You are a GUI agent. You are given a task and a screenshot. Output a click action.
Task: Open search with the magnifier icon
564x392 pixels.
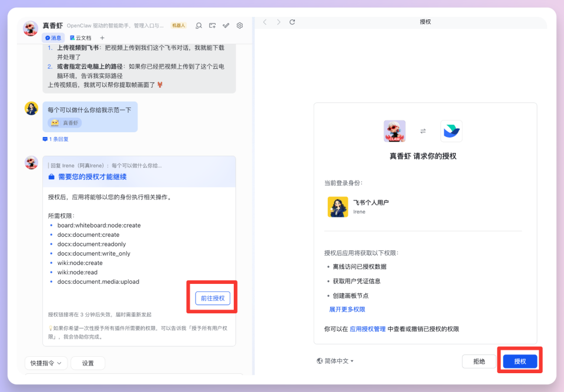pyautogui.click(x=199, y=25)
